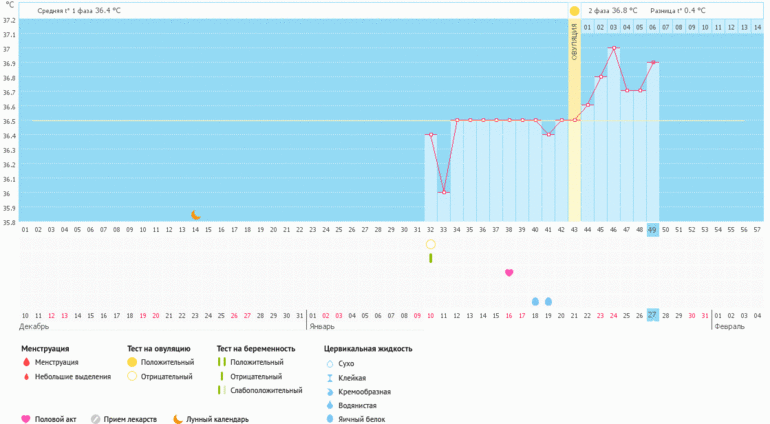
Task: Click the Прием лекарств legend icon
Action: coord(96,419)
